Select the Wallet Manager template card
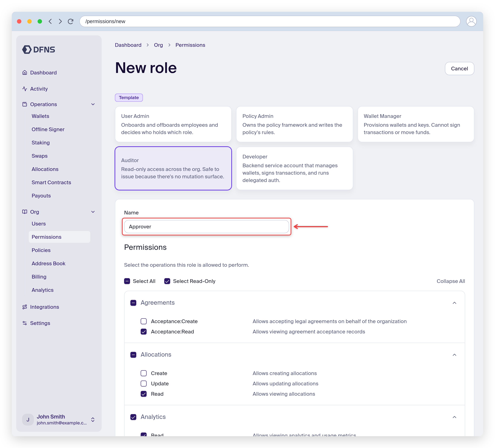 click(416, 124)
